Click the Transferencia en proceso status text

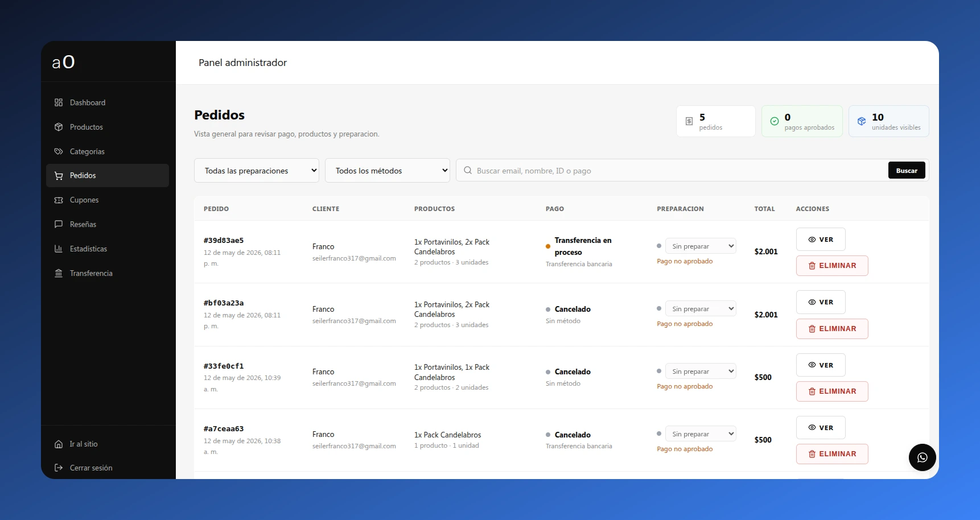click(x=583, y=246)
